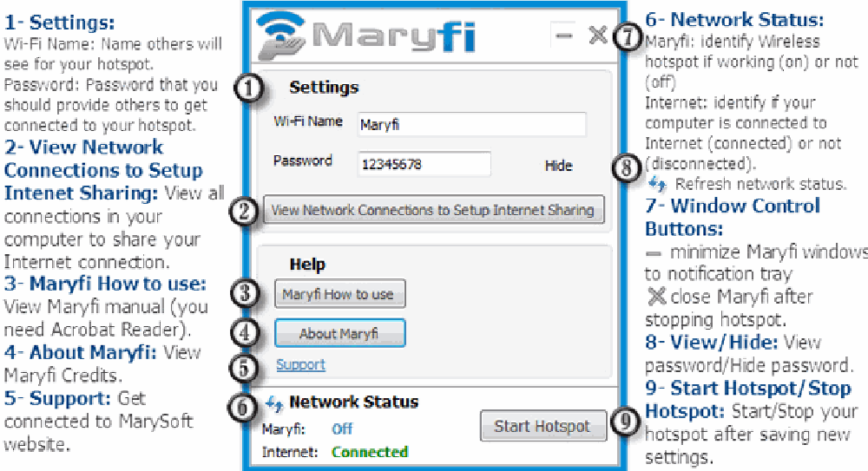The width and height of the screenshot is (868, 471).
Task: Close the Maryfi window
Action: [x=598, y=35]
